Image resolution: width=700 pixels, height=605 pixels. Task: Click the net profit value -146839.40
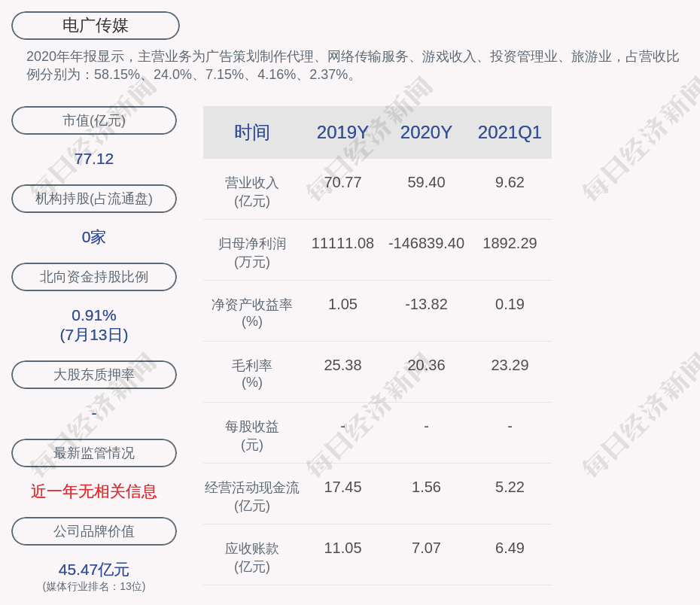pyautogui.click(x=426, y=243)
